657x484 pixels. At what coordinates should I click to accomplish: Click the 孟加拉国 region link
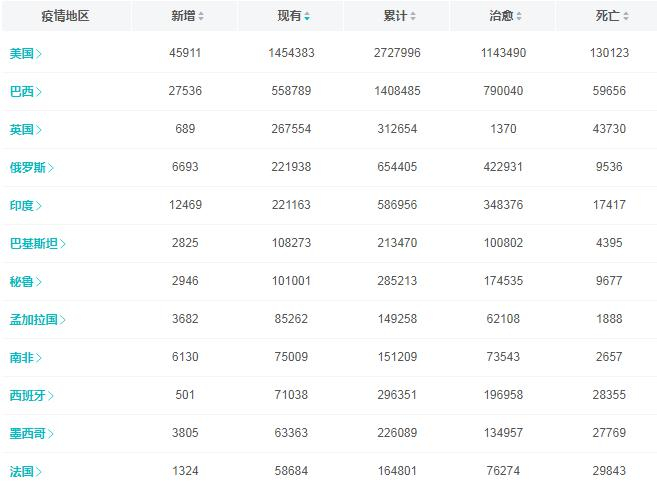click(34, 319)
